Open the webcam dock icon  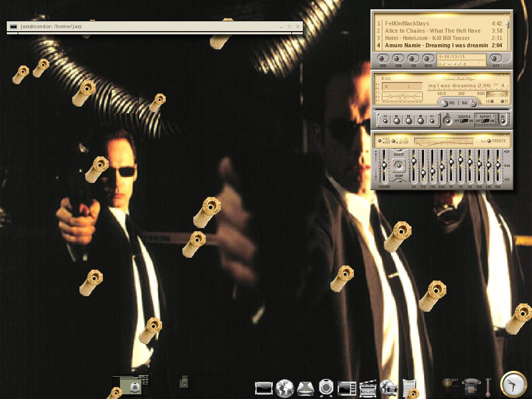326,388
